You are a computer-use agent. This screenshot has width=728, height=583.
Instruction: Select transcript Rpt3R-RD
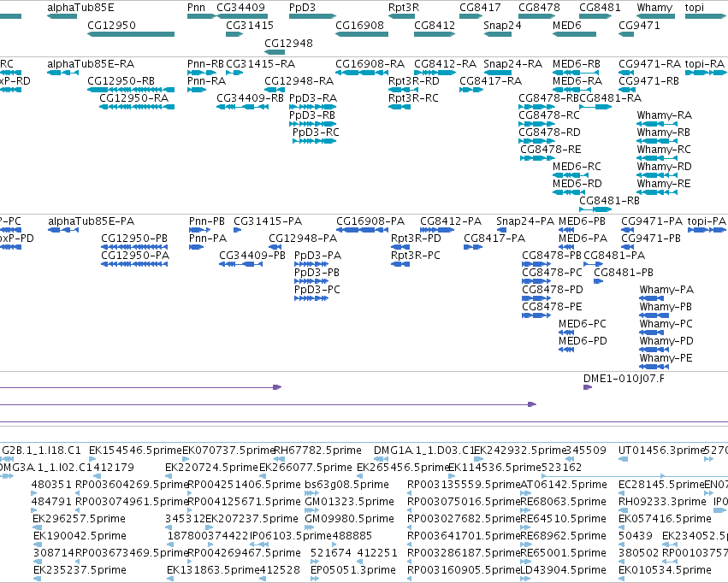[x=413, y=81]
